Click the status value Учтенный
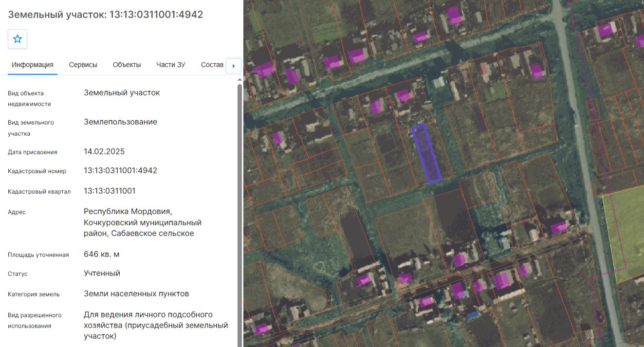The width and height of the screenshot is (644, 347). pyautogui.click(x=102, y=273)
